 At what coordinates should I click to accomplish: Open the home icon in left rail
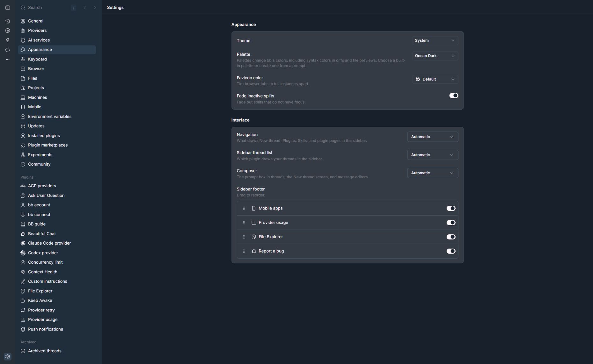click(8, 21)
